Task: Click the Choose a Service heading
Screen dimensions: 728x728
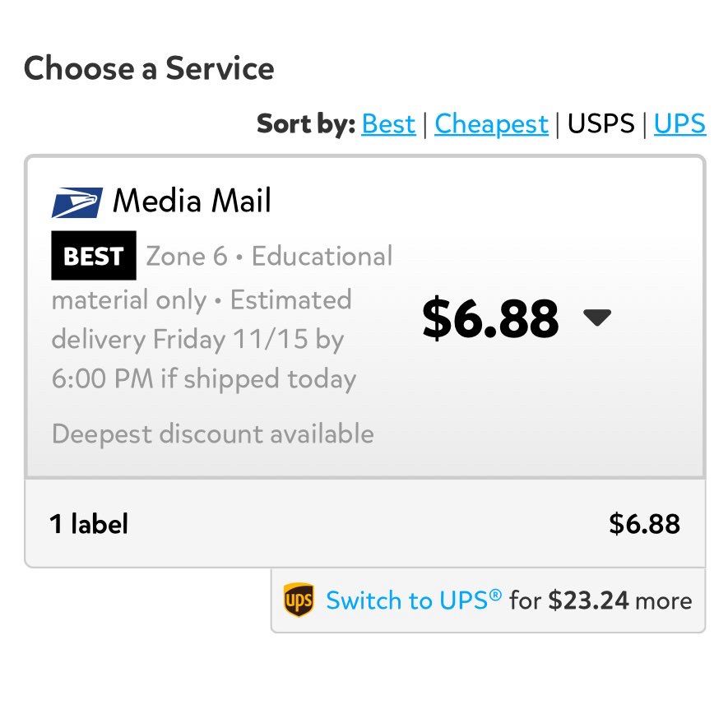Action: click(x=149, y=68)
